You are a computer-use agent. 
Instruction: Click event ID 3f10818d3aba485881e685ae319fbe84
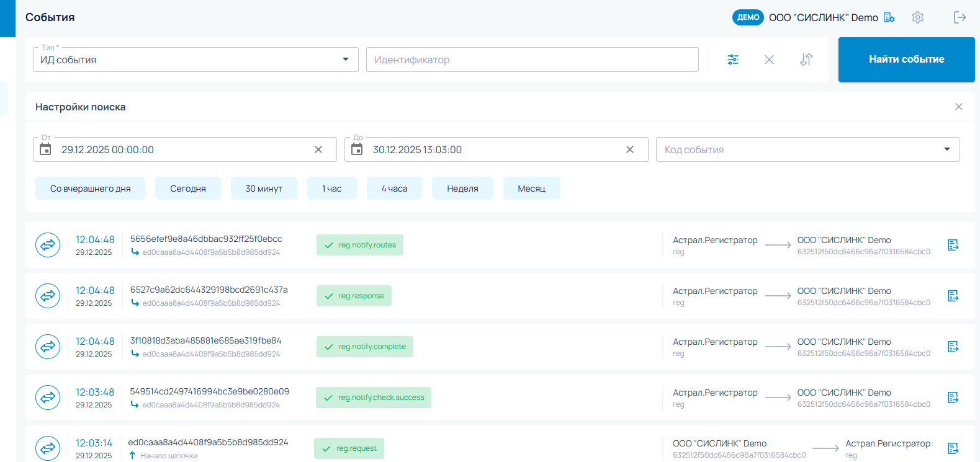pyautogui.click(x=206, y=340)
